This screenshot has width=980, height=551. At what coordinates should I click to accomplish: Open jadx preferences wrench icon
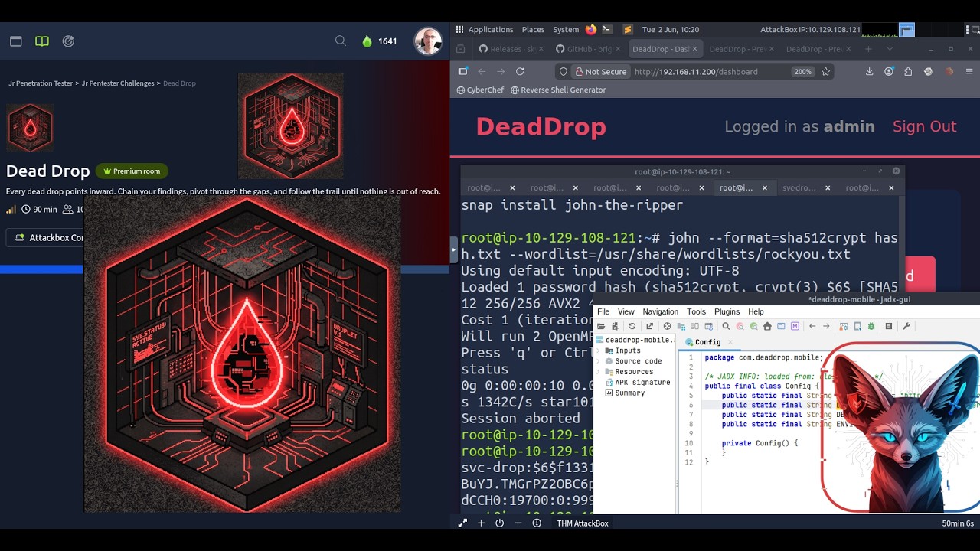pyautogui.click(x=906, y=326)
